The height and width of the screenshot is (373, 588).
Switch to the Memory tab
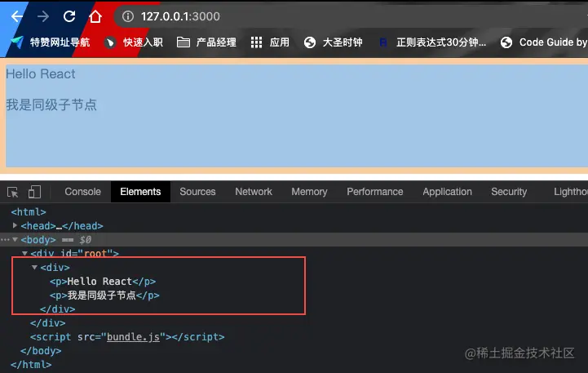(309, 192)
